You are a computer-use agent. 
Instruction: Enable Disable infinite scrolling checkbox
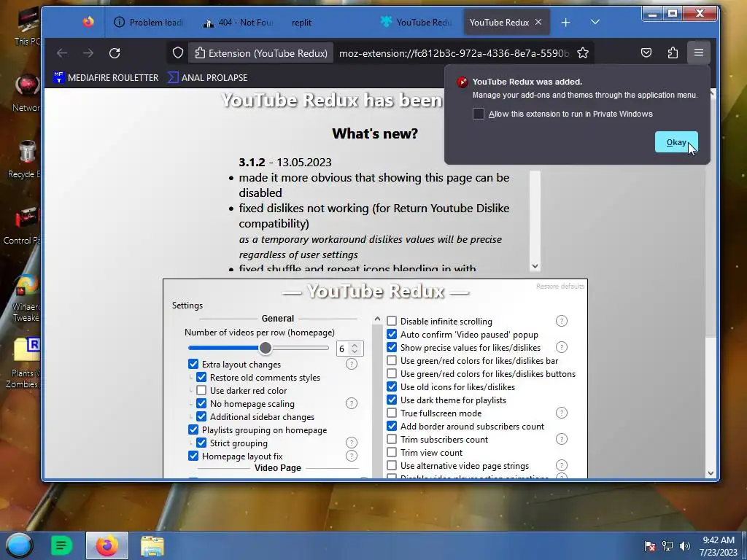(x=392, y=322)
